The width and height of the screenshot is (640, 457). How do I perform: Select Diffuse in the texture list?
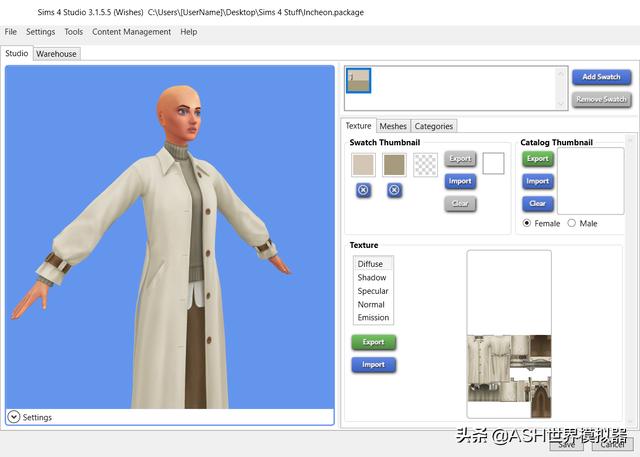370,264
